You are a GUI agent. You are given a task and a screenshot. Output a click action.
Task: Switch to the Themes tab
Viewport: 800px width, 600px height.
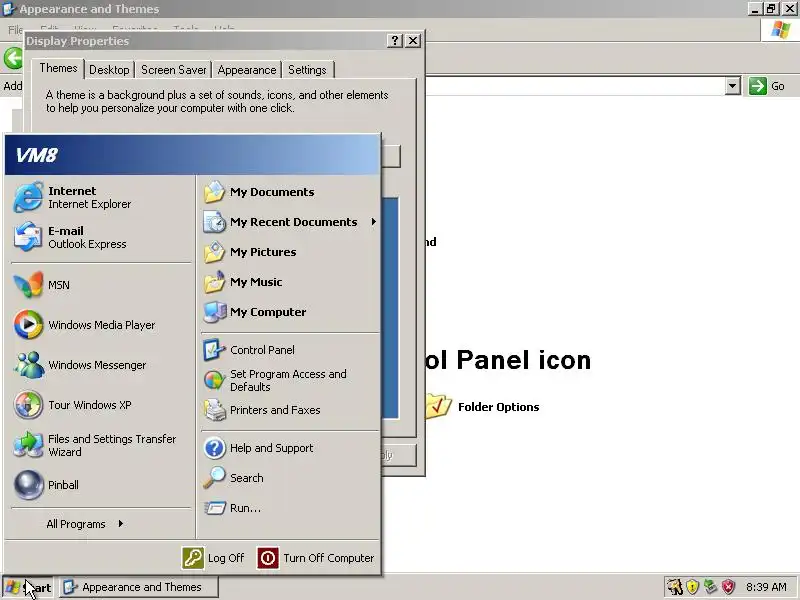point(58,68)
